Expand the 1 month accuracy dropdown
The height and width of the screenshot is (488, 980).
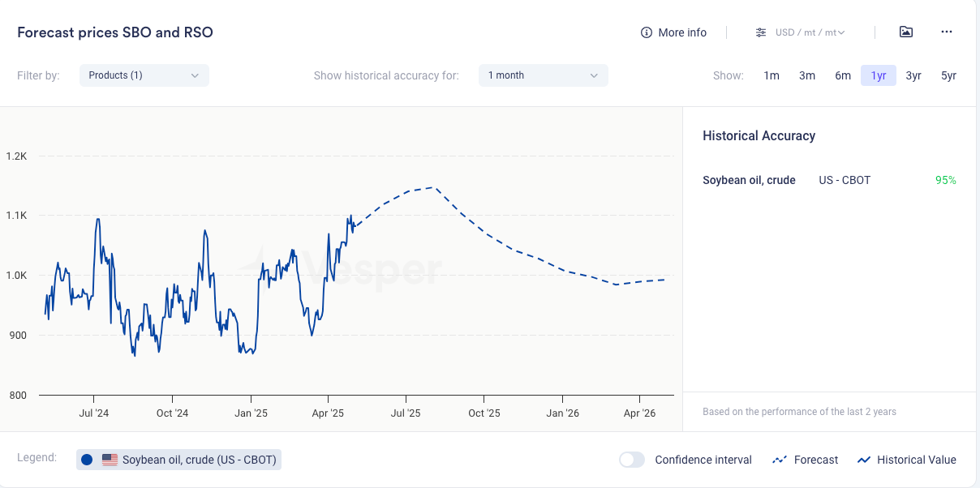click(543, 75)
